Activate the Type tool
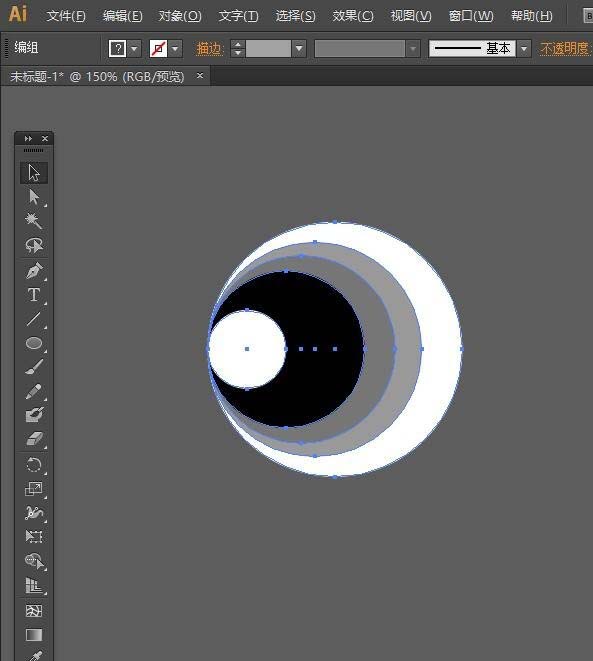Image resolution: width=593 pixels, height=661 pixels. click(34, 295)
